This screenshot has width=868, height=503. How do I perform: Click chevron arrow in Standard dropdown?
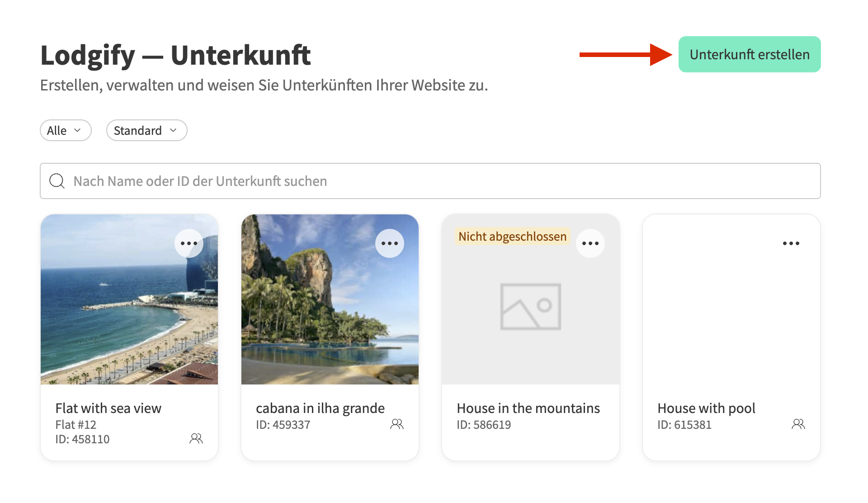pos(173,130)
